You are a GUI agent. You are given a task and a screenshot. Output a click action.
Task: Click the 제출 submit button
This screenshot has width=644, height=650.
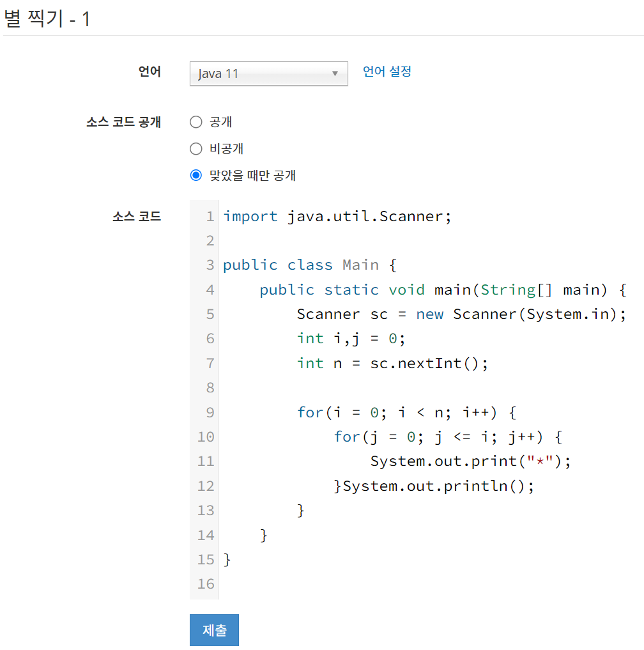point(214,630)
